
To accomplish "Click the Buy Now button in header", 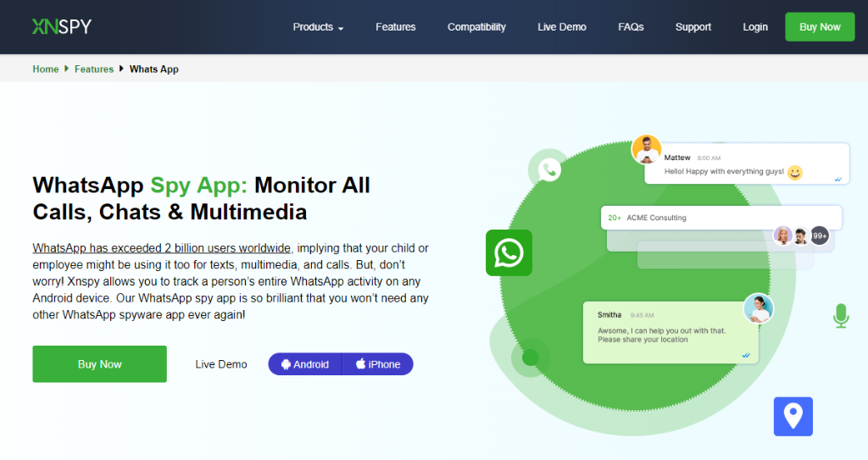I will (820, 26).
